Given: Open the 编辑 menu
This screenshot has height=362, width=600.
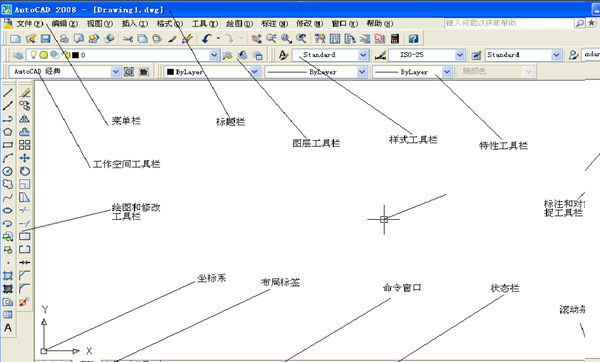Looking at the screenshot, I should tap(64, 24).
